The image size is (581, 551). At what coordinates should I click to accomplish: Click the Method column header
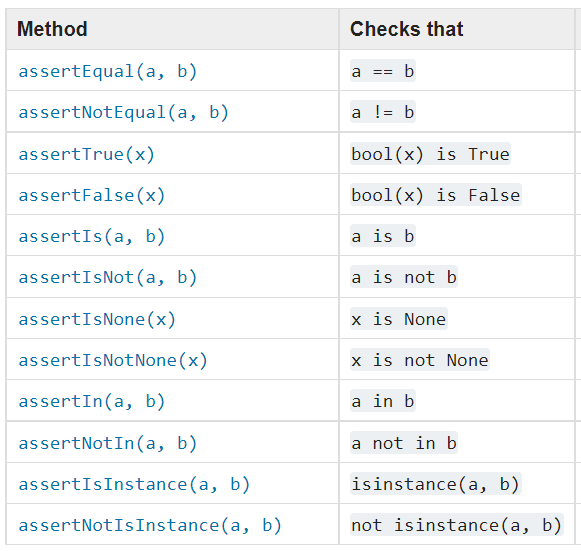(x=52, y=29)
